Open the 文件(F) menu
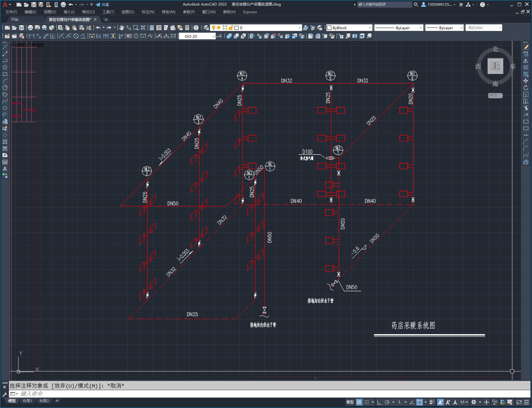The height and width of the screenshot is (408, 532). click(x=11, y=12)
